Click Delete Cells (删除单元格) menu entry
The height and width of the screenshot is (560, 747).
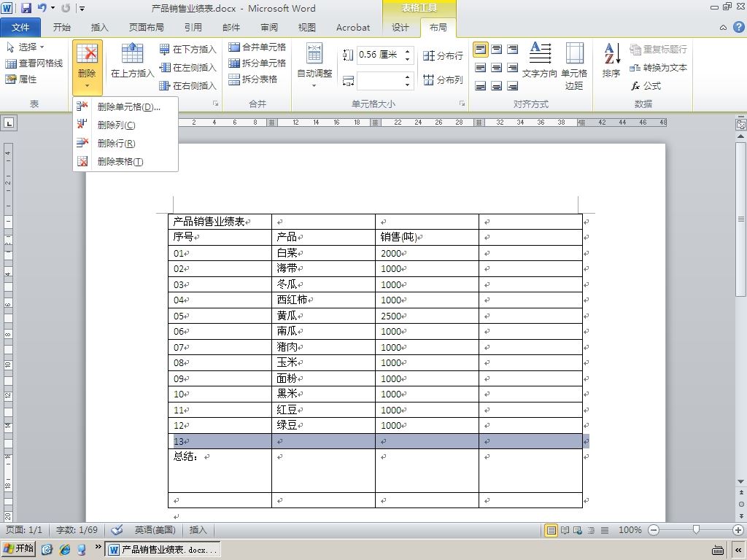[x=125, y=106]
